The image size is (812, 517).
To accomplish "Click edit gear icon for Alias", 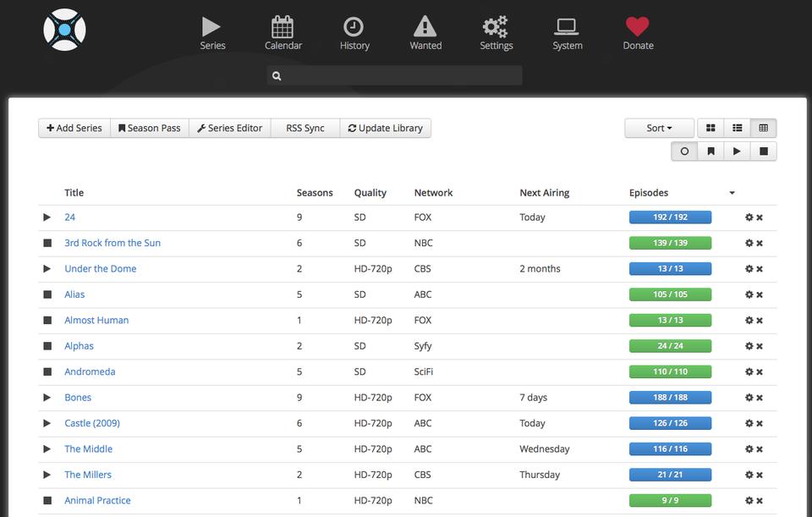I will (749, 294).
